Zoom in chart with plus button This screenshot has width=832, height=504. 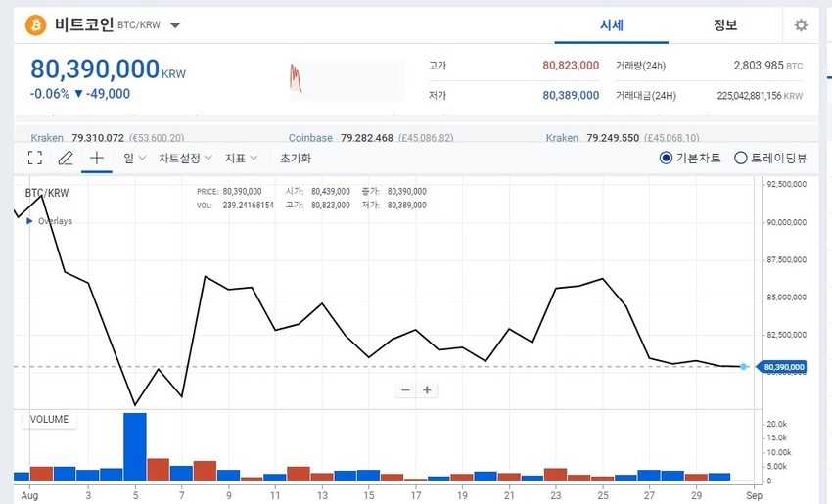(x=427, y=389)
